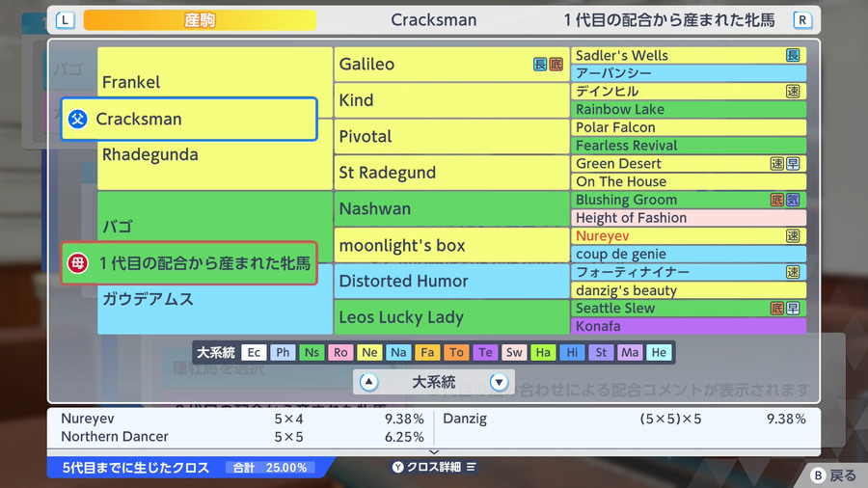Click the Ns lineage color swatch
The image size is (868, 488).
click(312, 352)
